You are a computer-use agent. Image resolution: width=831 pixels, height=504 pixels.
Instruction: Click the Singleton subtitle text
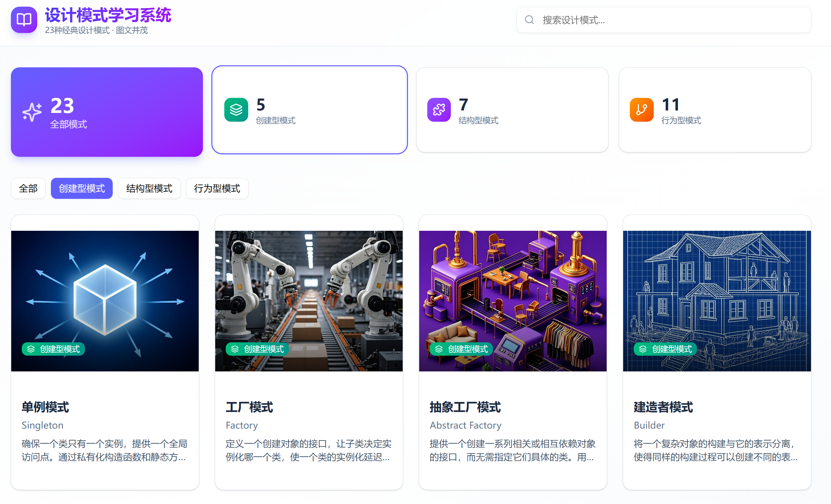[x=42, y=425]
